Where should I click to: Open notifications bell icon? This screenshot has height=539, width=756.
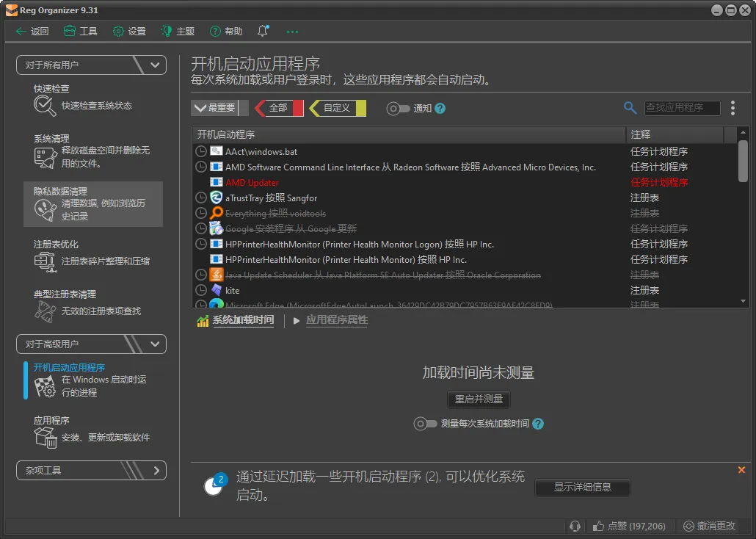click(263, 31)
